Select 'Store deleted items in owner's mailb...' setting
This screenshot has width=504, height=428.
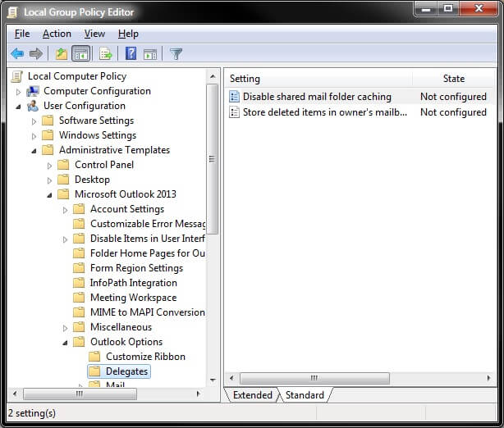click(325, 112)
